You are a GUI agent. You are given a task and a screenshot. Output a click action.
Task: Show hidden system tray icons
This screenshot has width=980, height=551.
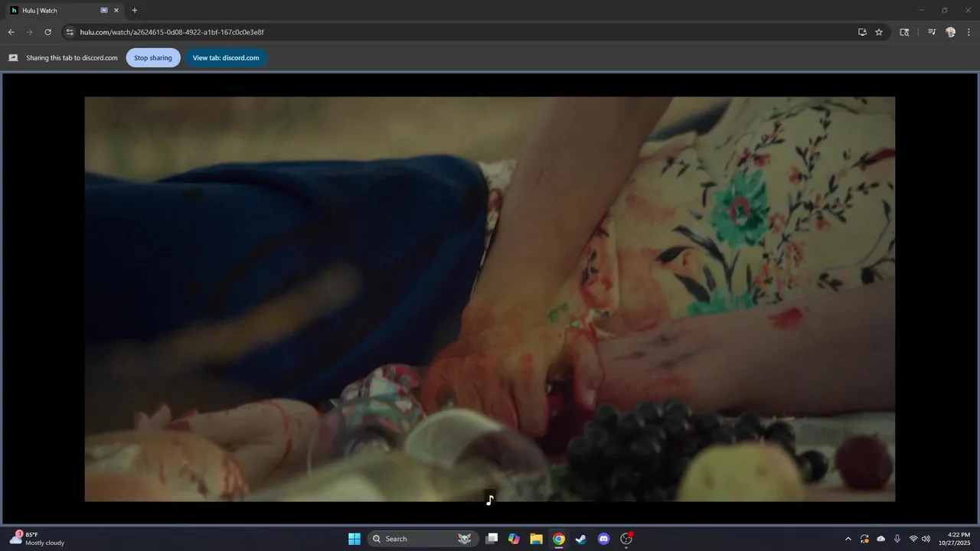[848, 539]
